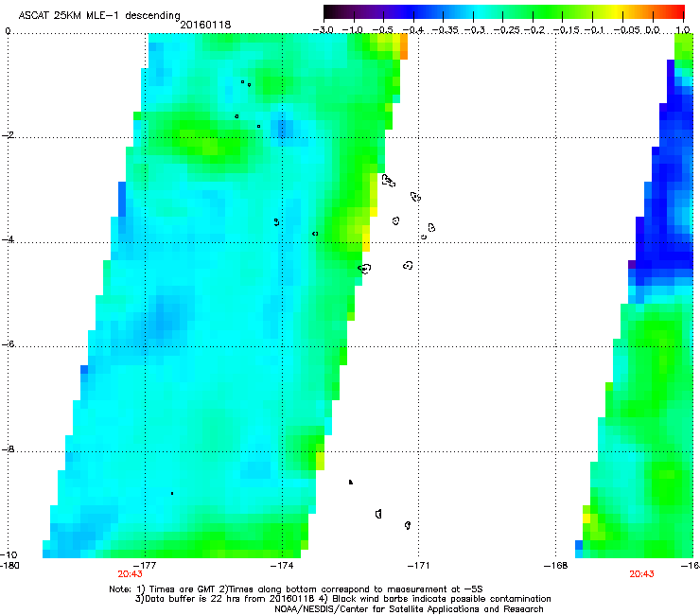Image resolution: width=700 pixels, height=615 pixels.
Task: Click the "-6" latitude axis label
Action: 8,344
